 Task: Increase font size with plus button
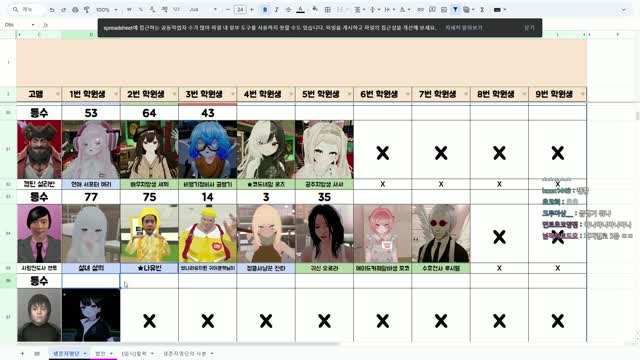pos(252,9)
